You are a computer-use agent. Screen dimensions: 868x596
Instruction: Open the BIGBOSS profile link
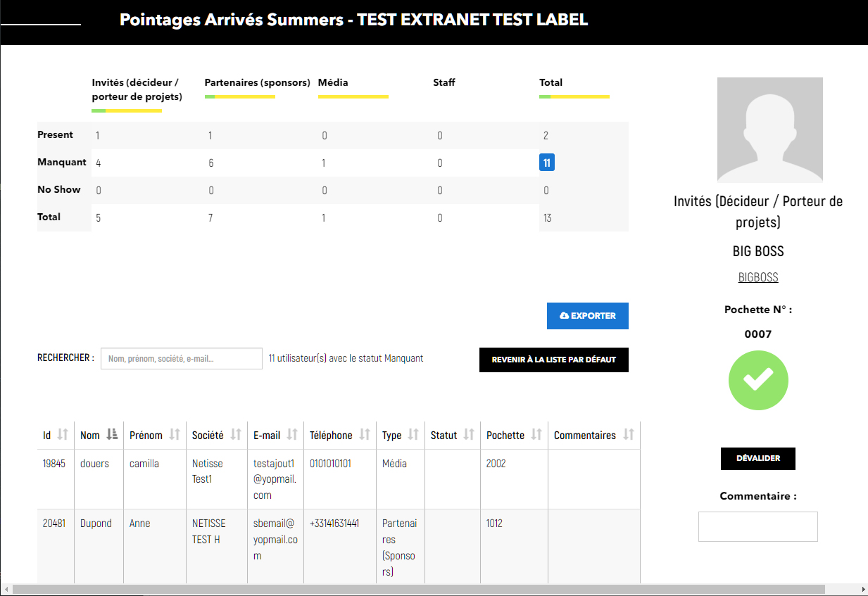coord(758,277)
